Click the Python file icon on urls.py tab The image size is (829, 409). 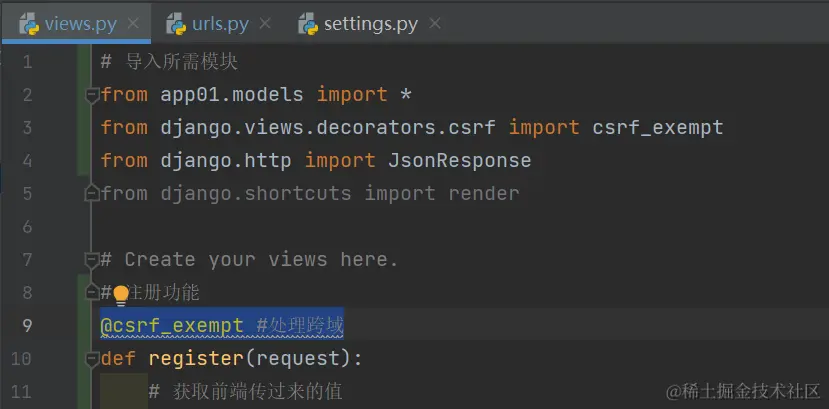click(x=176, y=24)
